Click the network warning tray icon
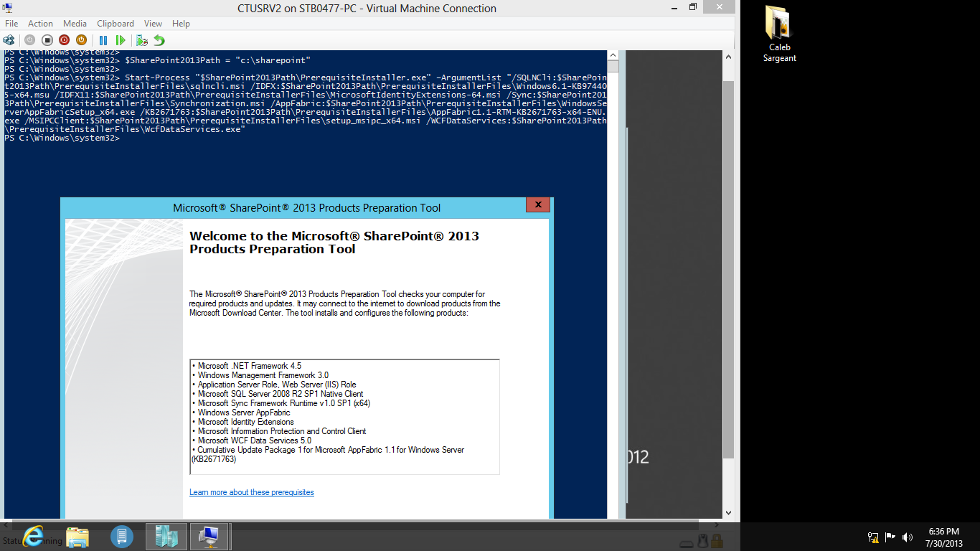 pyautogui.click(x=873, y=537)
